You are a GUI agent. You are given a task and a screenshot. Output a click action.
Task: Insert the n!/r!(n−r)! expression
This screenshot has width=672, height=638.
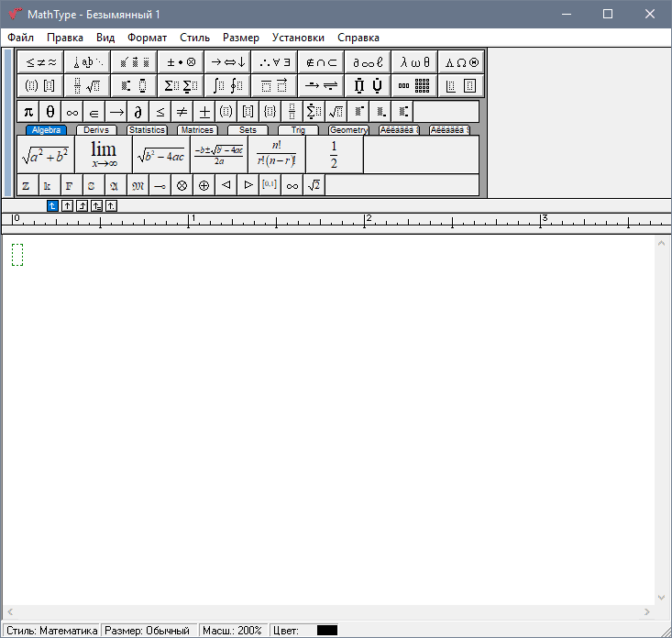[x=277, y=155]
